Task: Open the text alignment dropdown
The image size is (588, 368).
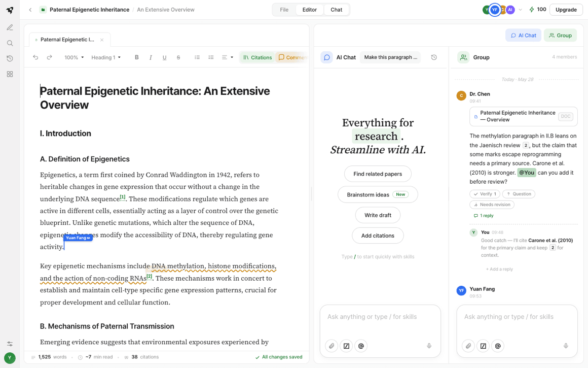Action: [227, 57]
